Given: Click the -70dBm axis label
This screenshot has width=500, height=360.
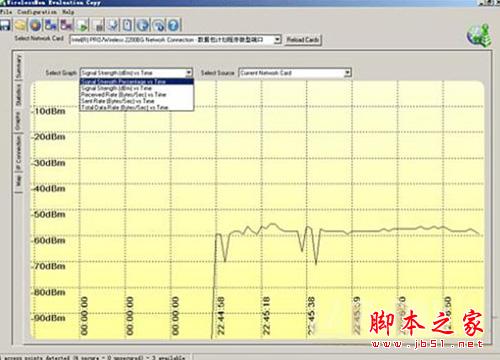Looking at the screenshot, I should [49, 266].
